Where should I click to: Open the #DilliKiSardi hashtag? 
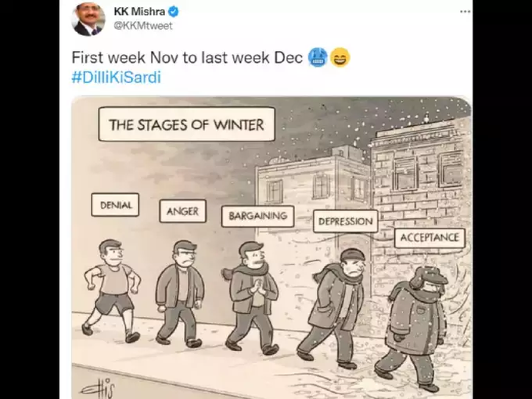tap(116, 77)
